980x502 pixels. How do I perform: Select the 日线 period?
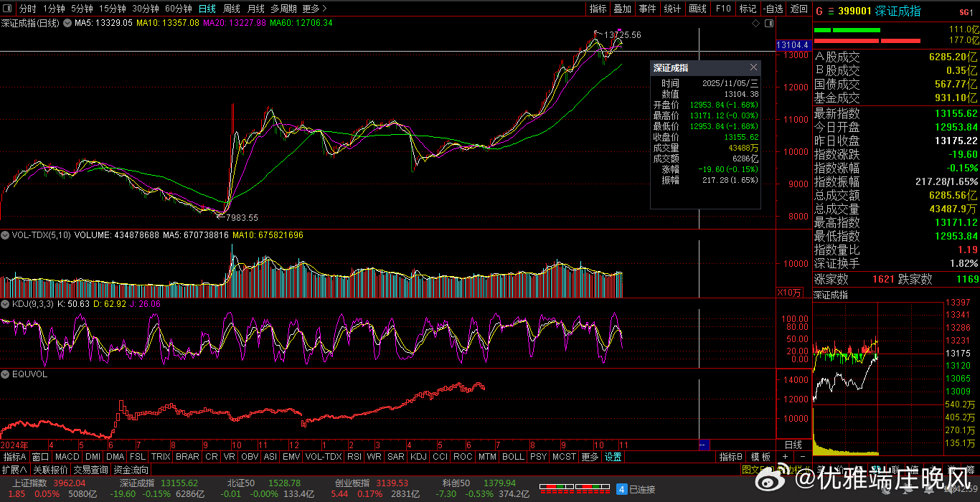coord(207,9)
